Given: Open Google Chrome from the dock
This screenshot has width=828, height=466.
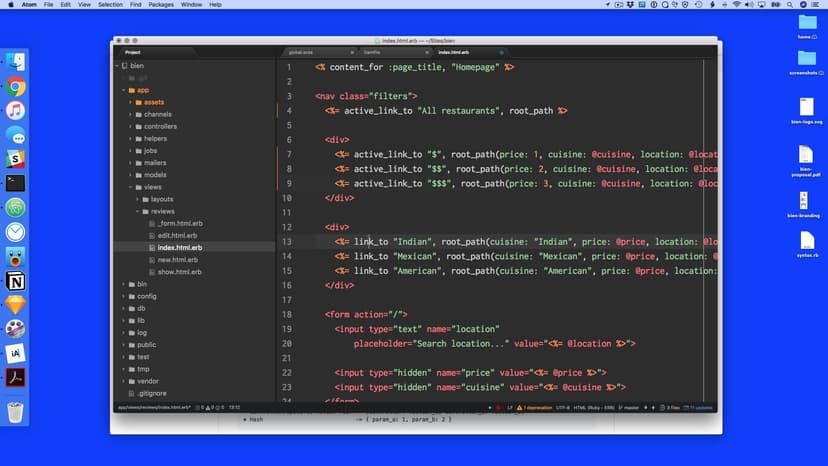Looking at the screenshot, I should click(x=16, y=87).
